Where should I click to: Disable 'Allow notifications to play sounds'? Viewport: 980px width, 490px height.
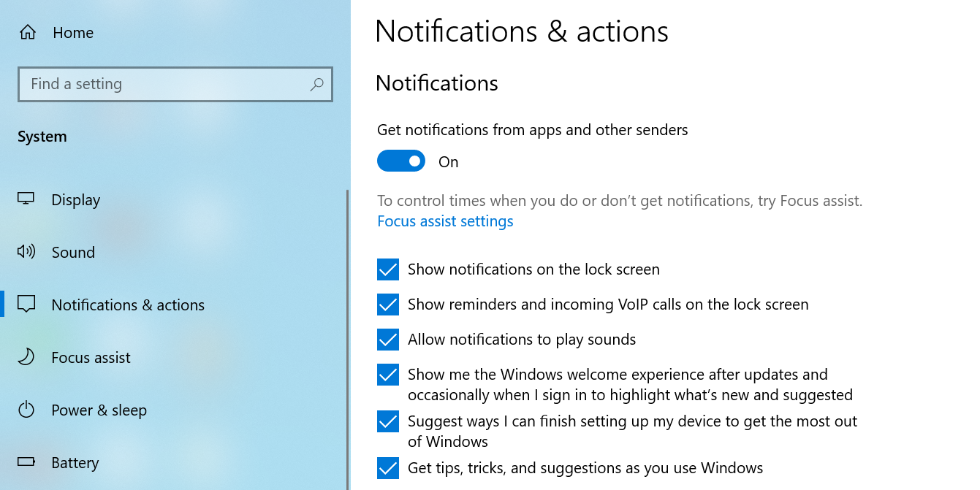click(x=387, y=340)
